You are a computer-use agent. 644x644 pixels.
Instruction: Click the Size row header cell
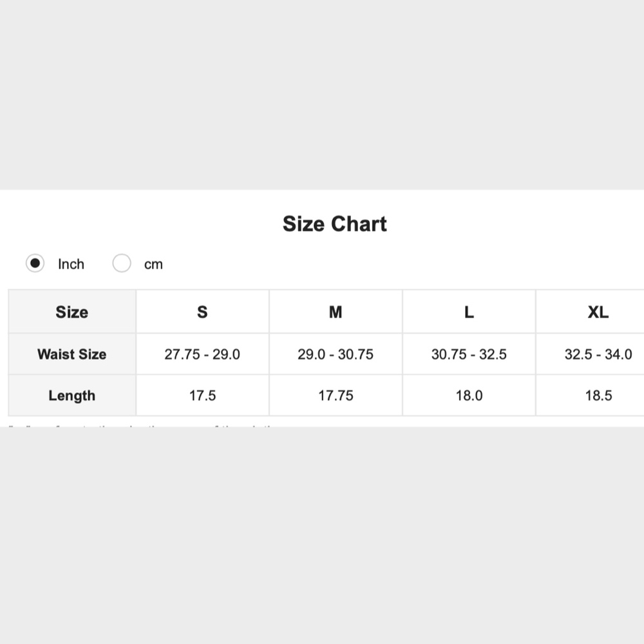[x=72, y=312]
